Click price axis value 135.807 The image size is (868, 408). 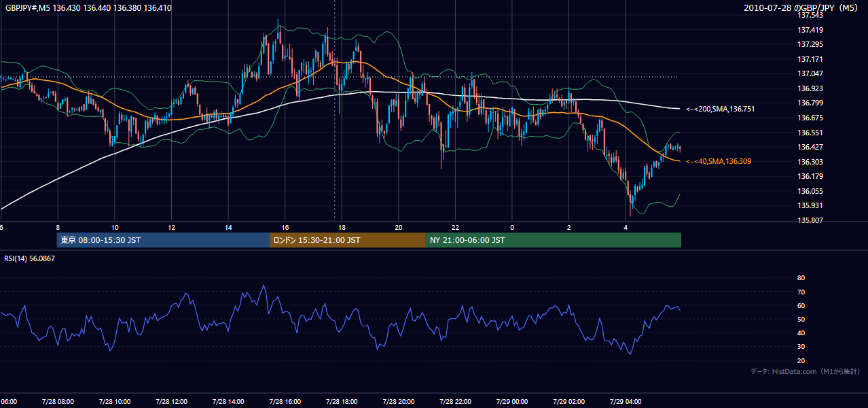click(811, 220)
